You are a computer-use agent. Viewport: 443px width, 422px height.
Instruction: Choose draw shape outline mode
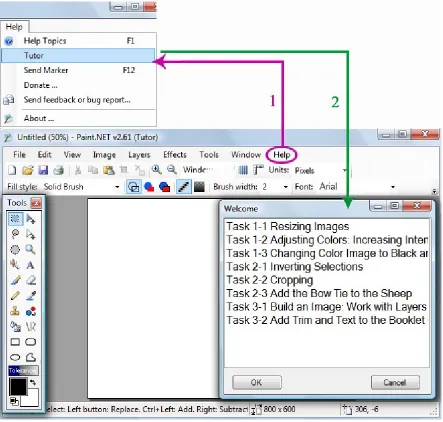pos(134,187)
